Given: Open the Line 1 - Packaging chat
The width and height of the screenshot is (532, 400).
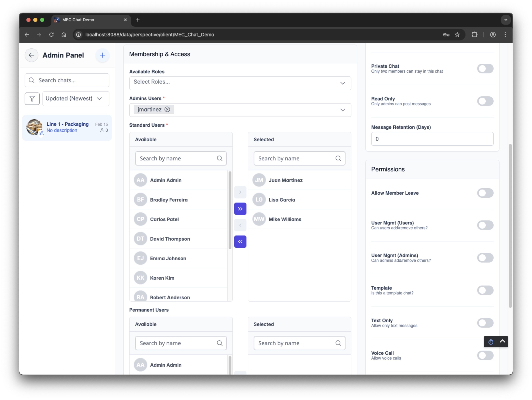Looking at the screenshot, I should [67, 127].
